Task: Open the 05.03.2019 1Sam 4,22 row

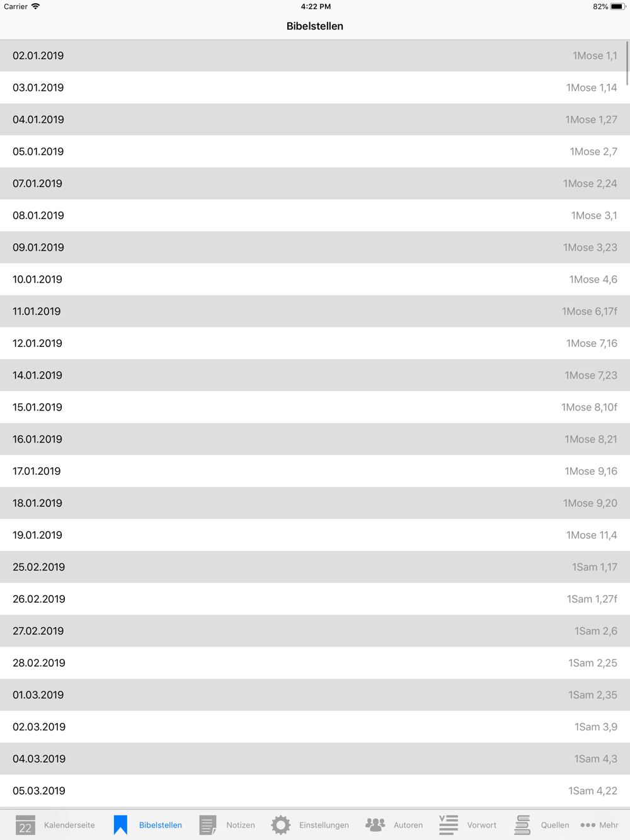Action: pyautogui.click(x=315, y=791)
